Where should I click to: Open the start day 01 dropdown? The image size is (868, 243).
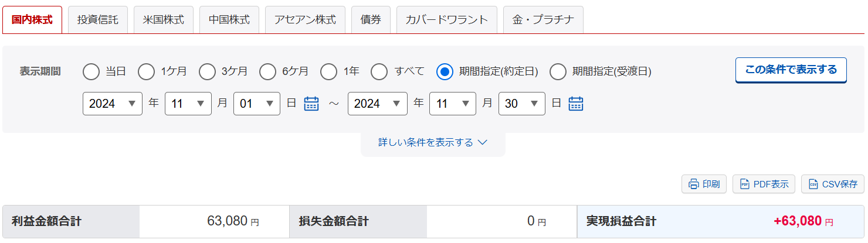coord(257,104)
